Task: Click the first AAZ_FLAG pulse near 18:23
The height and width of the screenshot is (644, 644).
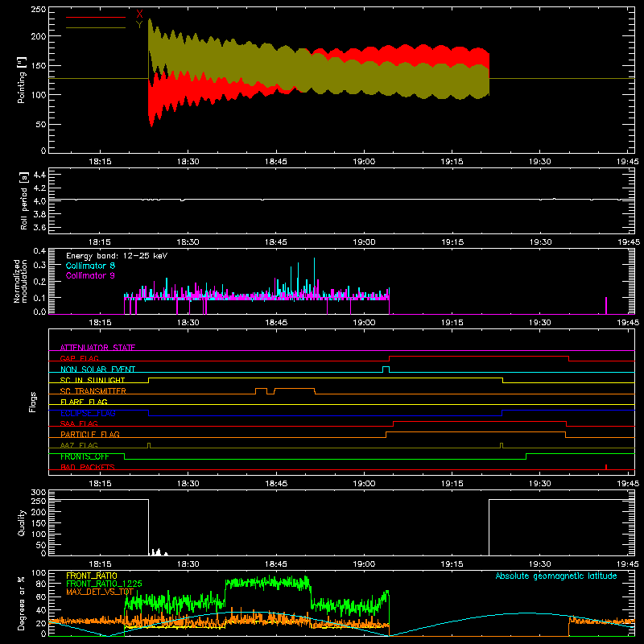Action: tap(149, 445)
